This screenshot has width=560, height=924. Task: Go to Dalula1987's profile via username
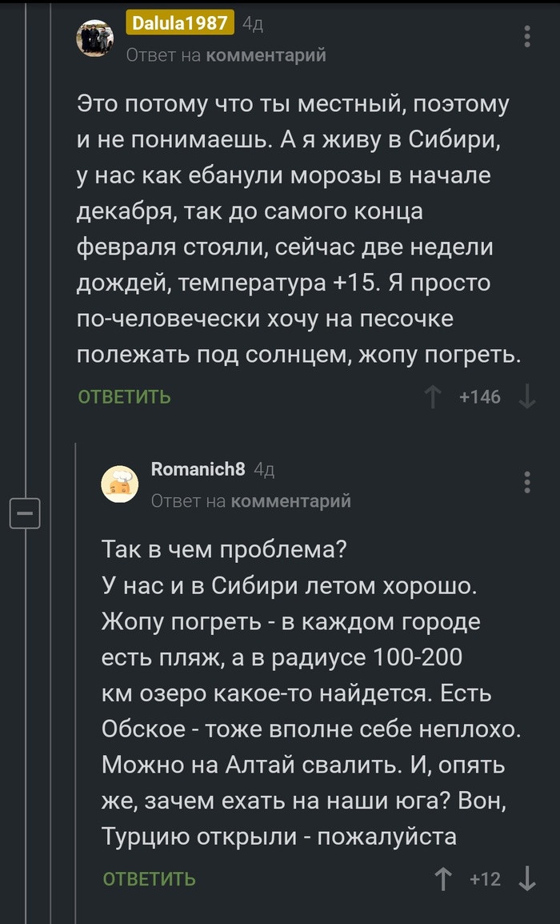pos(179,23)
